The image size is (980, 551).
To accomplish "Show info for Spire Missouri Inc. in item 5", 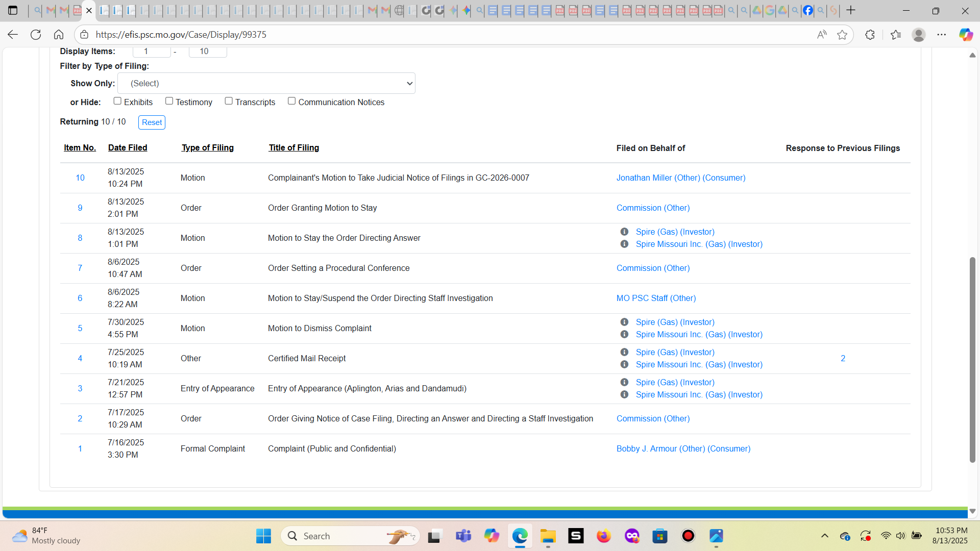I will pyautogui.click(x=624, y=334).
